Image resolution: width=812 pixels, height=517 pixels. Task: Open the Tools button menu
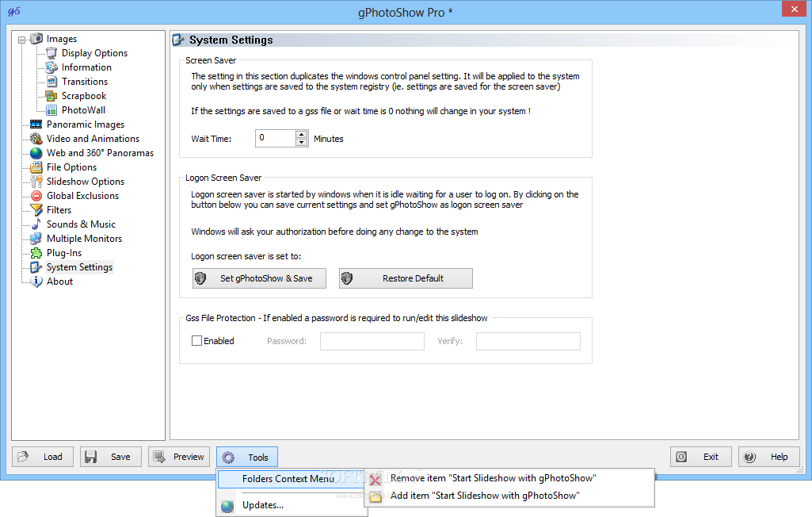coord(247,457)
